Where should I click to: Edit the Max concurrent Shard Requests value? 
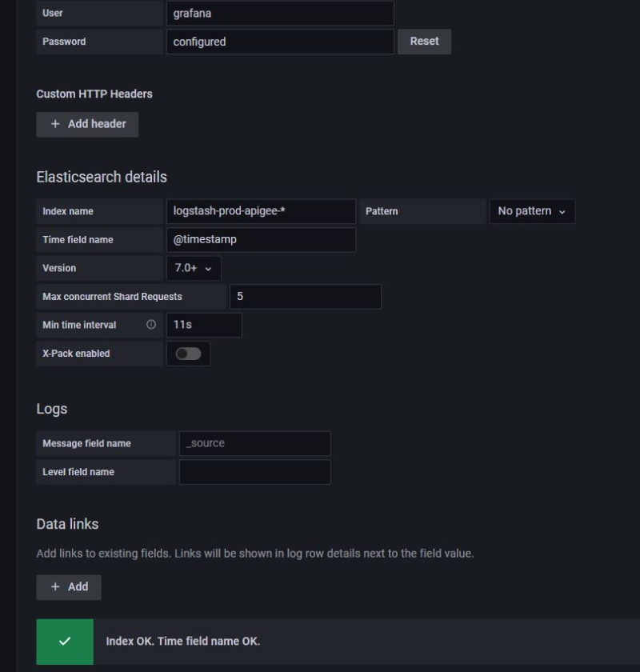tap(304, 296)
